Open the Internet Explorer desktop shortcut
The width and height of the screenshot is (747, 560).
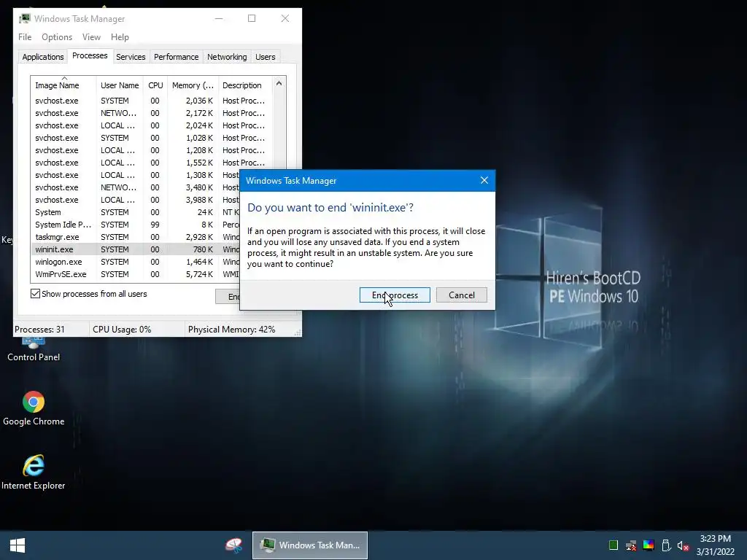click(x=34, y=472)
